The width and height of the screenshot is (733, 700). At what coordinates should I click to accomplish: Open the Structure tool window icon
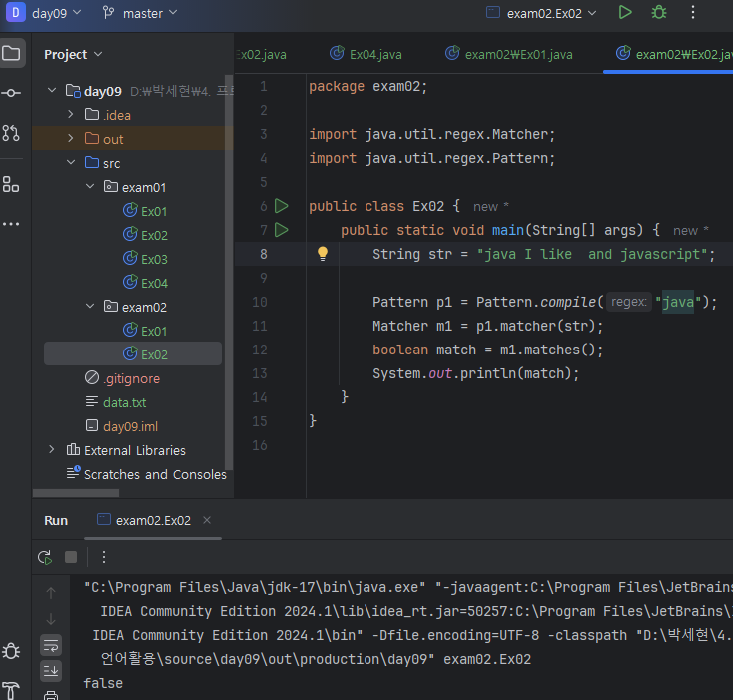point(11,183)
